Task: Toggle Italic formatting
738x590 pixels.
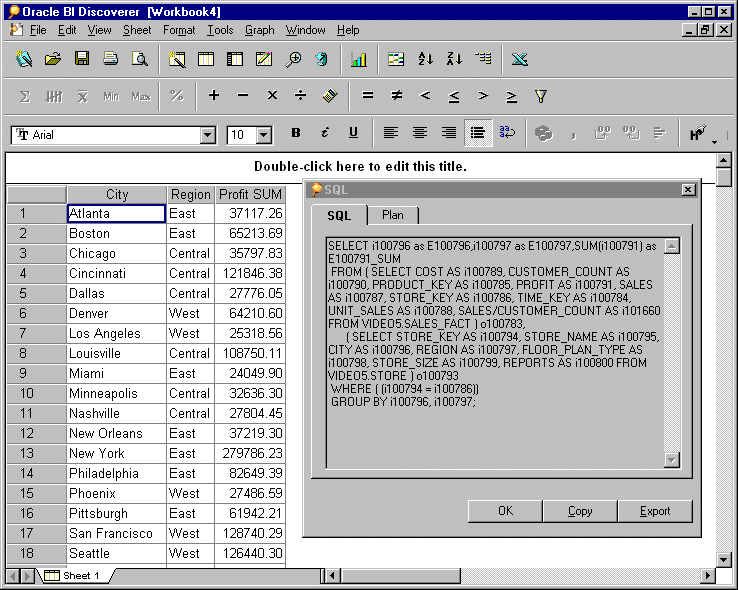Action: 324,133
